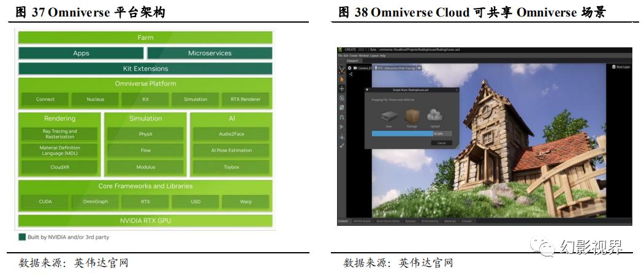Open the selection mode icon atop toolbar
Screen dimensions: 644x276
(342, 70)
